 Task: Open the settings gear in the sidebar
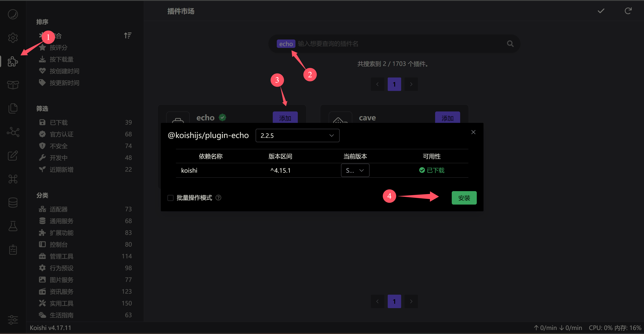13,38
